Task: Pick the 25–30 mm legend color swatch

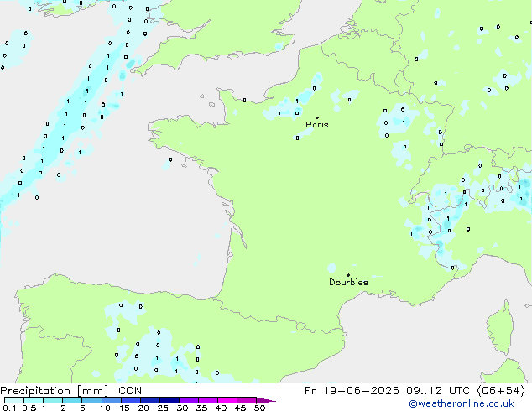Action: click(x=169, y=400)
